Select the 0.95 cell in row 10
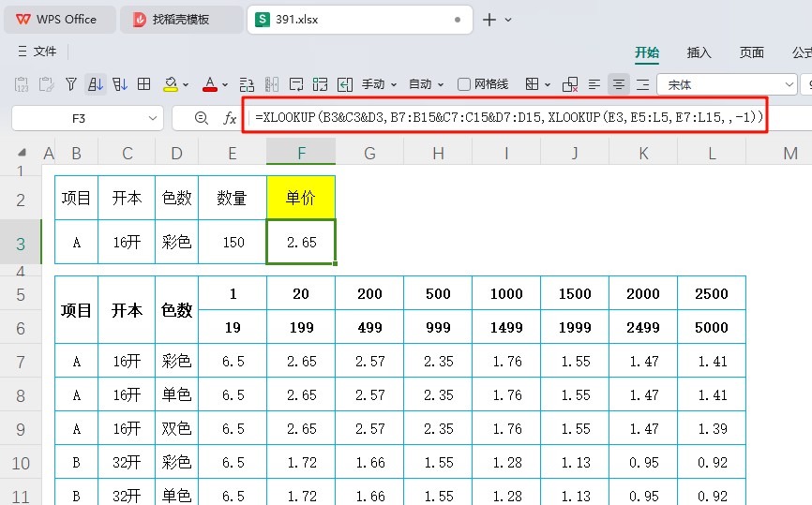 point(643,462)
